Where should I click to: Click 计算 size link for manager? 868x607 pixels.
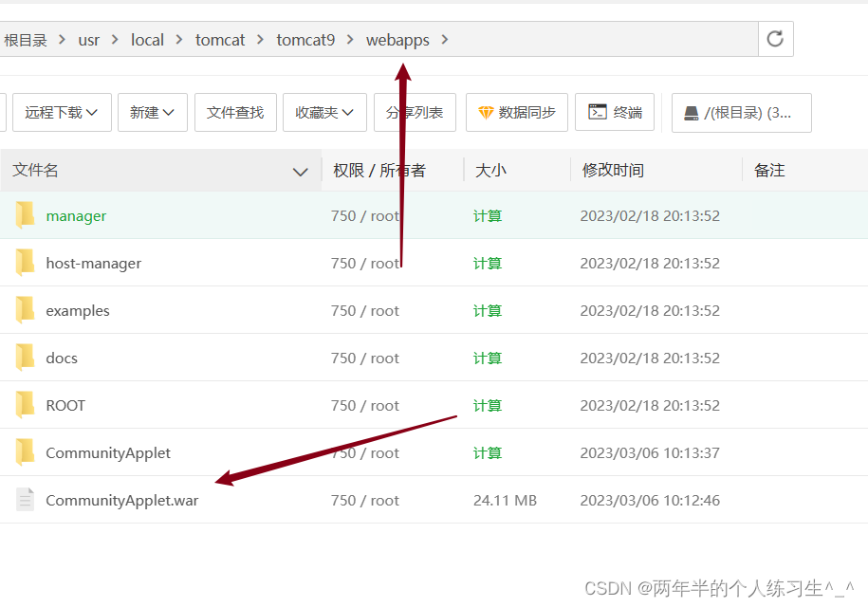(x=488, y=216)
